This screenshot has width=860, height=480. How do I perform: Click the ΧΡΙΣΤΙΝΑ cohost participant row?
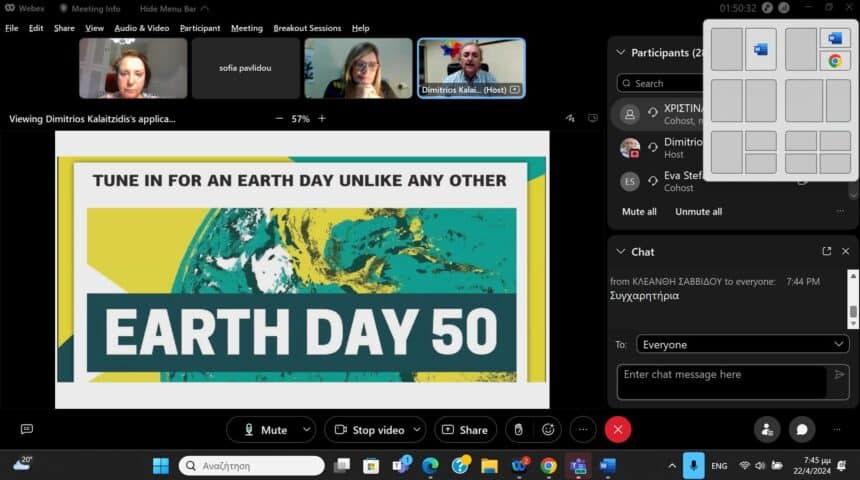pos(657,114)
